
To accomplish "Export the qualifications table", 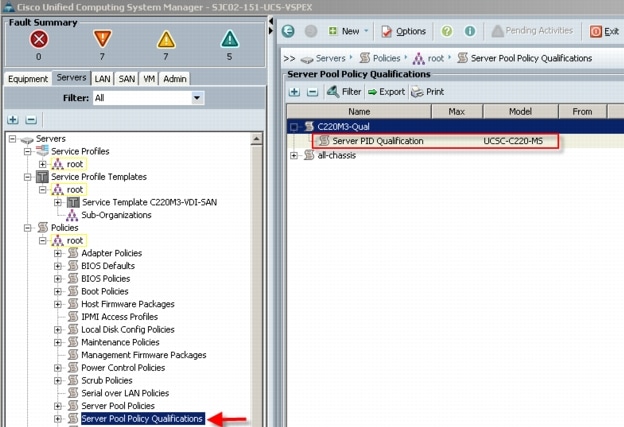I will [386, 92].
